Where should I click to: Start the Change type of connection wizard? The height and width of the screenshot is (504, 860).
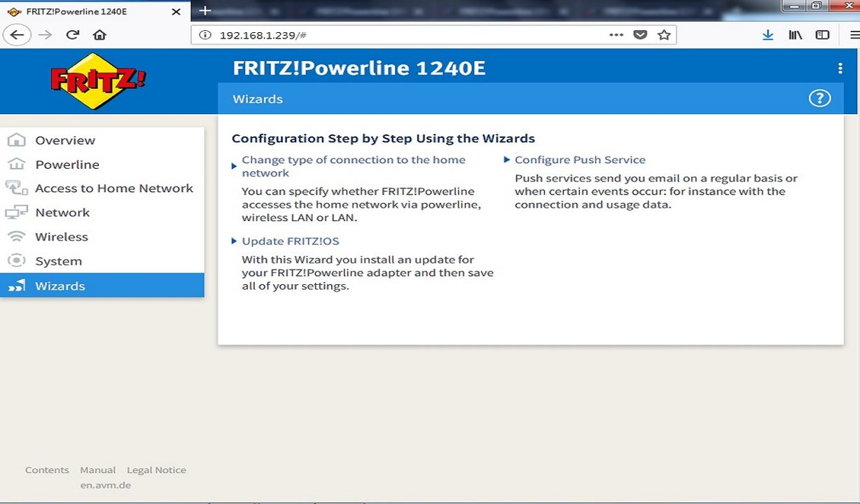point(354,167)
